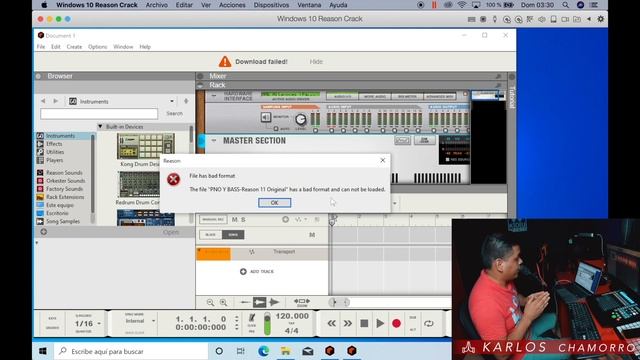The width and height of the screenshot is (640, 360).
Task: Zoom in the sequencer horizontally
Action: 223,302
